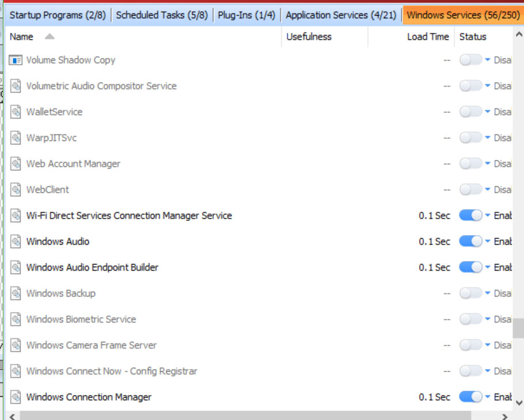Viewport: 524px width, 420px height.
Task: Select the Windows Services tab
Action: click(463, 15)
